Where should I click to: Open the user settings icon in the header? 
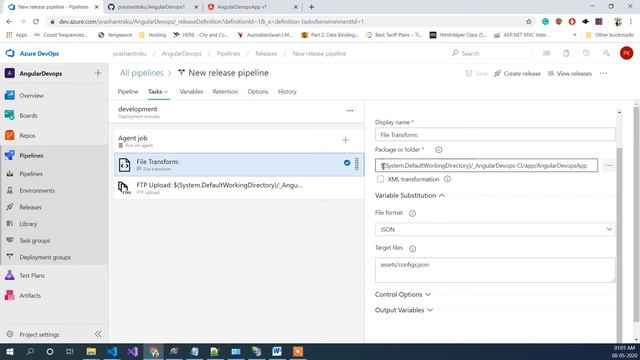(606, 53)
